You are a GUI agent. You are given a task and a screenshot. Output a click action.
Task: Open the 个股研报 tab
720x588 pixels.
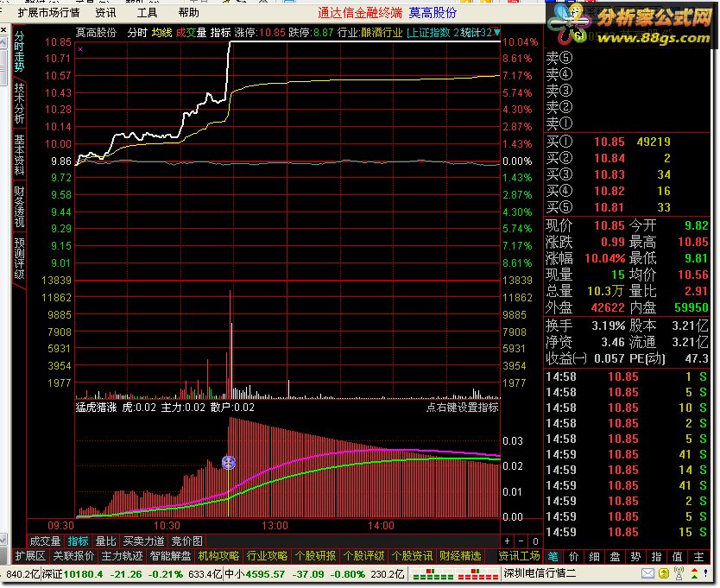click(315, 556)
